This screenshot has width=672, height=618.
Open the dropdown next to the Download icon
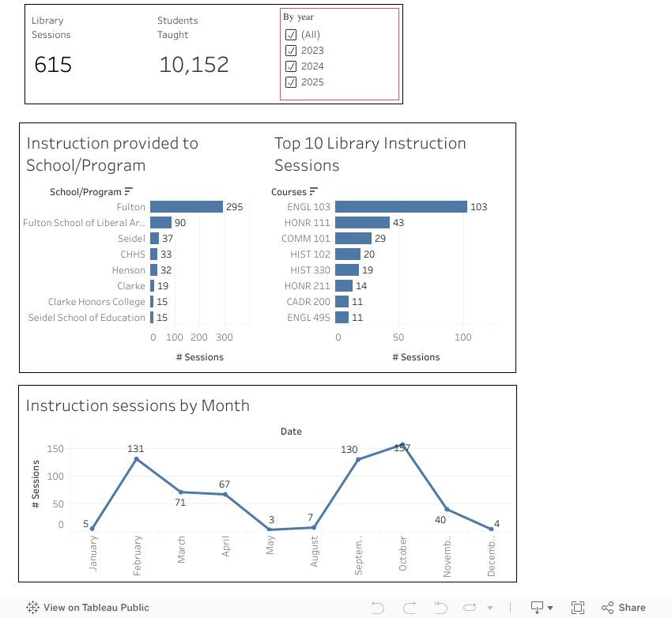pyautogui.click(x=551, y=607)
